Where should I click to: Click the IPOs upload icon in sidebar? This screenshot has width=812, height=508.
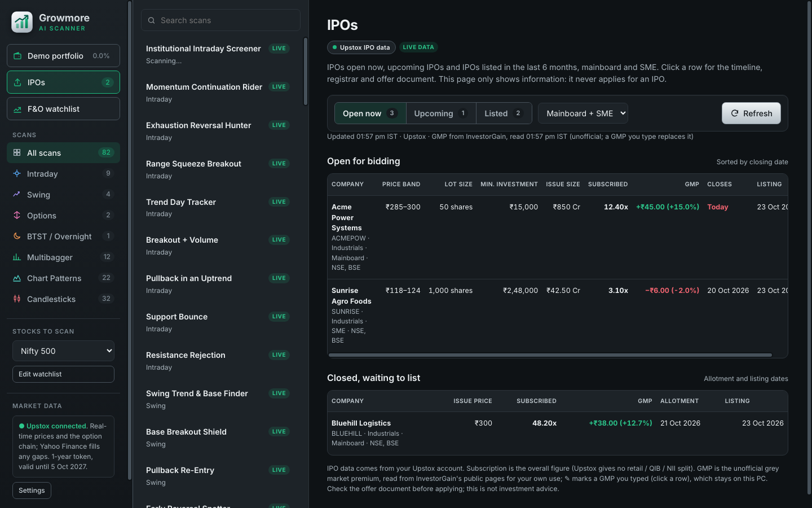click(17, 82)
